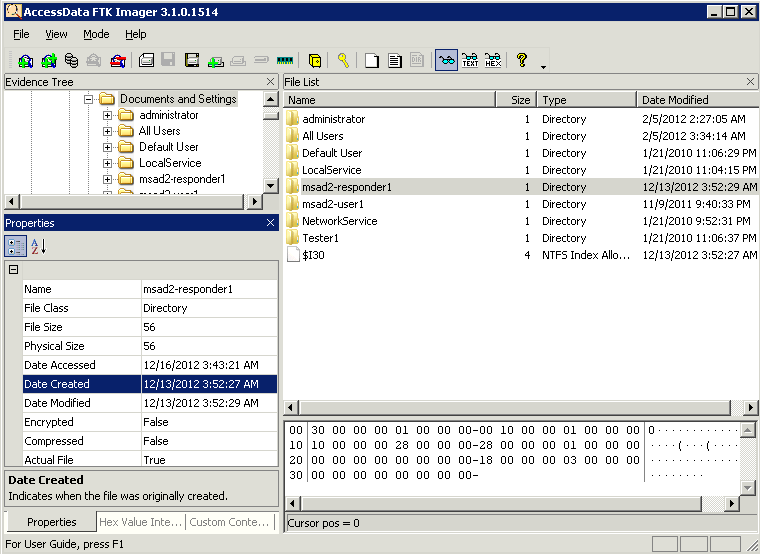760x554 pixels.
Task: Sort file list by Type column header
Action: [x=587, y=100]
